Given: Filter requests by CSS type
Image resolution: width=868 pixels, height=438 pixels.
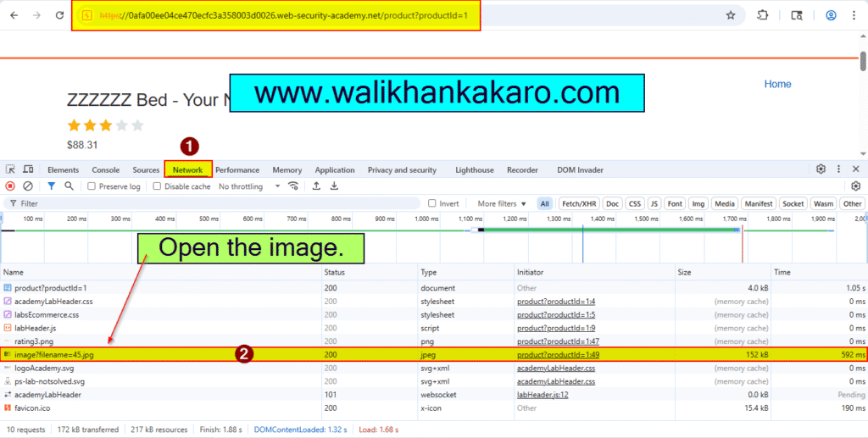Looking at the screenshot, I should pyautogui.click(x=634, y=203).
